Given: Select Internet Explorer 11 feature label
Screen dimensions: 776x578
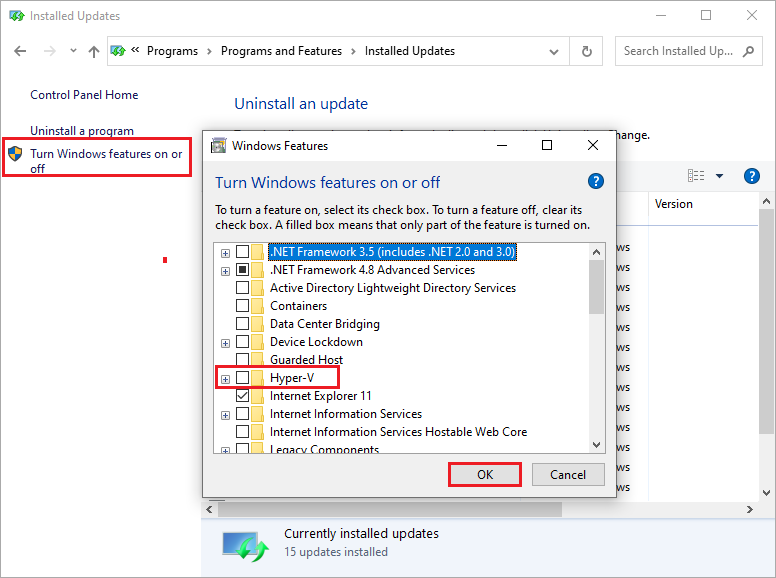Looking at the screenshot, I should [320, 396].
